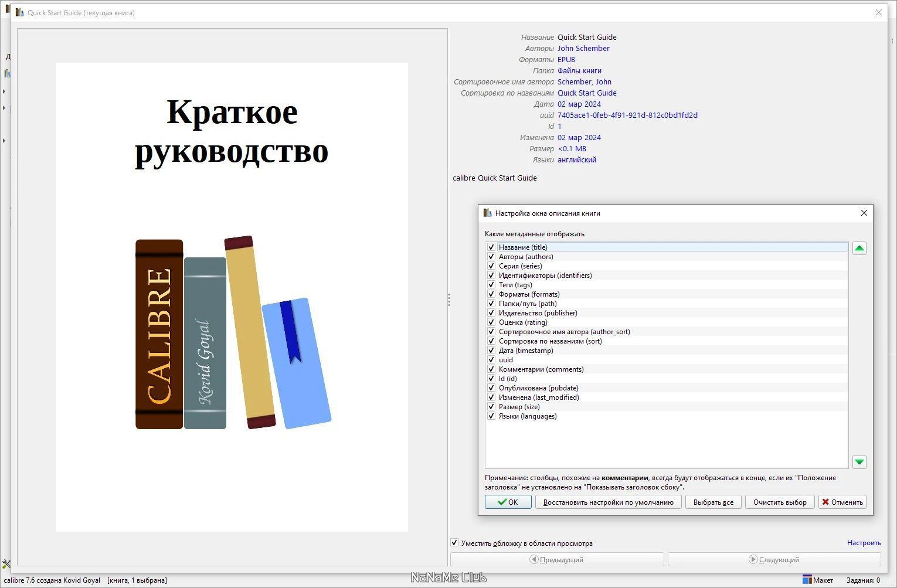Click the calibre book cover thumbnail
This screenshot has width=897, height=588.
[232, 297]
